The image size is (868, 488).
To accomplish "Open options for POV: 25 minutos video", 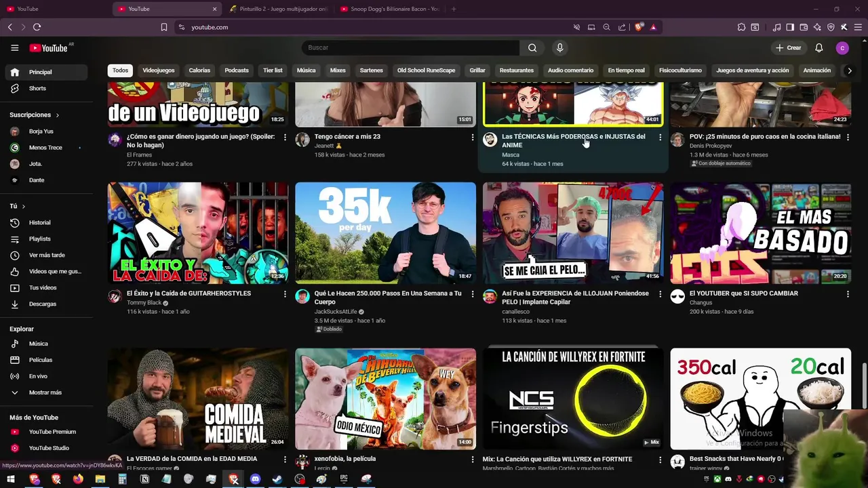I will pyautogui.click(x=848, y=137).
